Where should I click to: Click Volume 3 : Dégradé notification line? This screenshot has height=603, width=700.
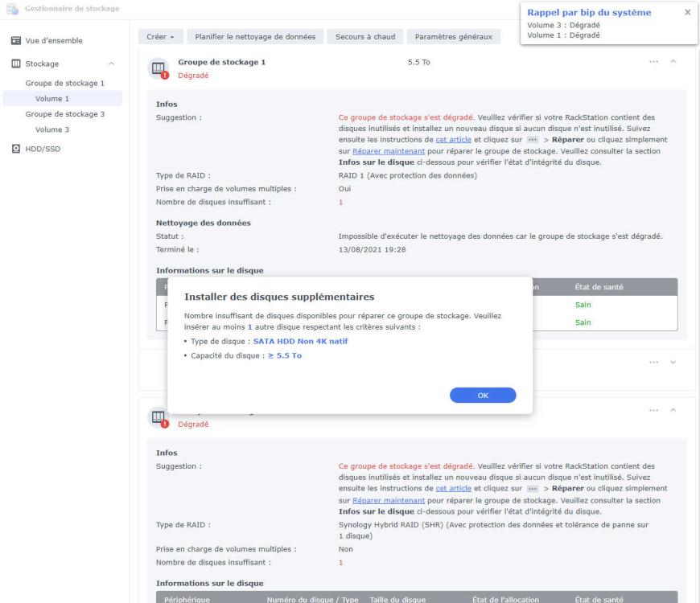pos(563,25)
